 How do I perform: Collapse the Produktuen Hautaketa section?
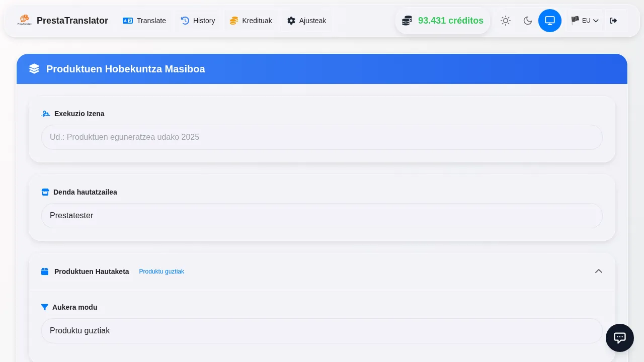(599, 271)
